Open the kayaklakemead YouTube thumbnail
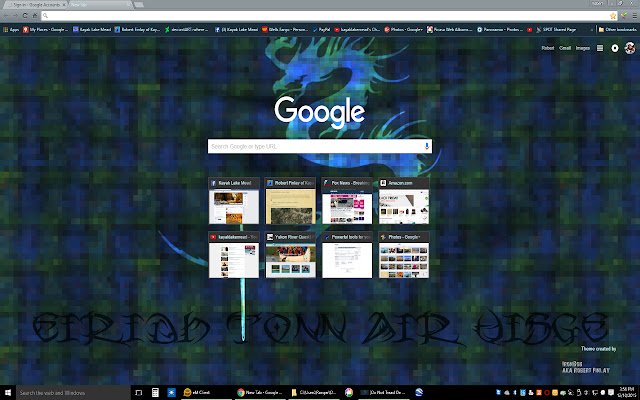Screen dimensions: 640x400 pos(234,255)
